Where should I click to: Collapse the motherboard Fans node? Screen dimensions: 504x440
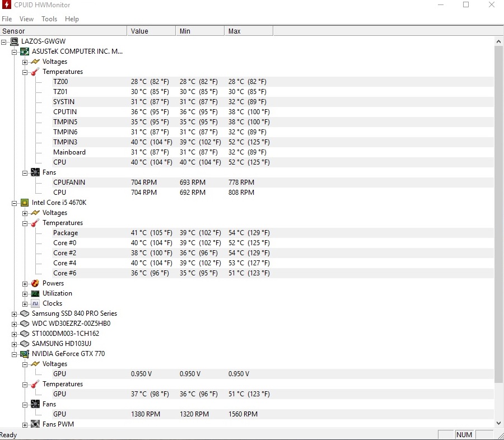tap(25, 173)
